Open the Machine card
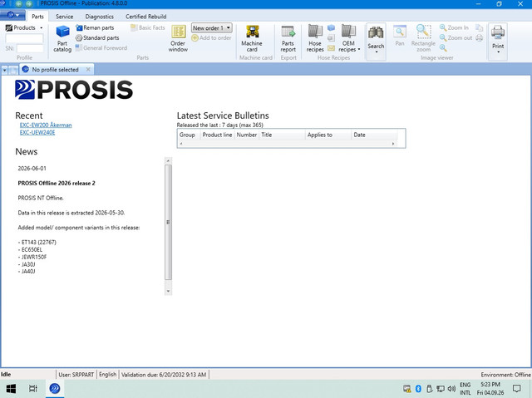This screenshot has height=398, width=532. click(252, 39)
